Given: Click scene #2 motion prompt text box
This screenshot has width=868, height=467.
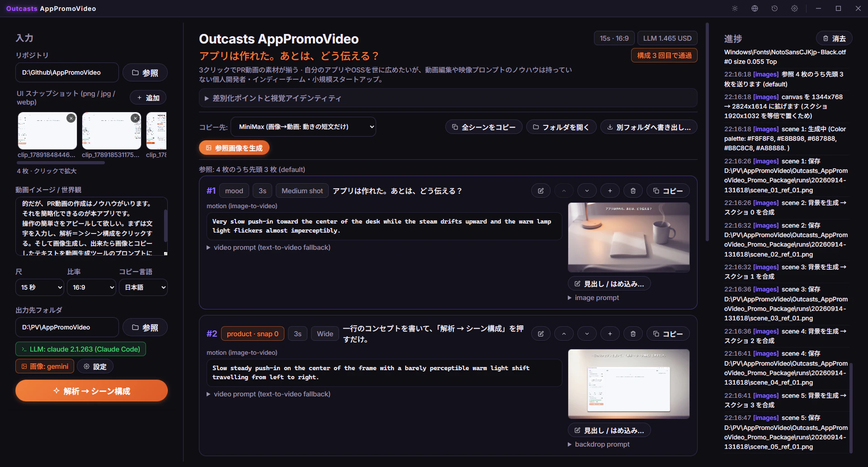Looking at the screenshot, I should (384, 373).
